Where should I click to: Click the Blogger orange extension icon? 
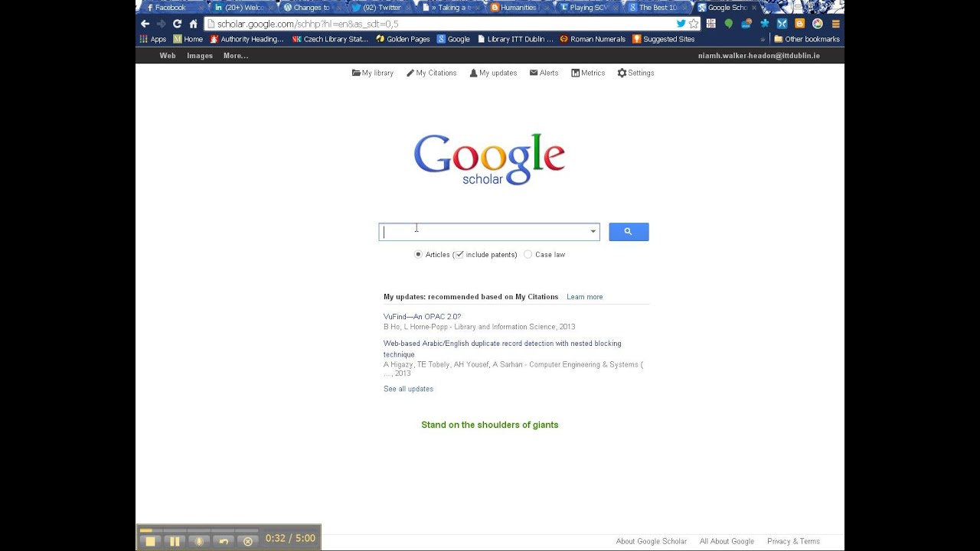coord(799,24)
